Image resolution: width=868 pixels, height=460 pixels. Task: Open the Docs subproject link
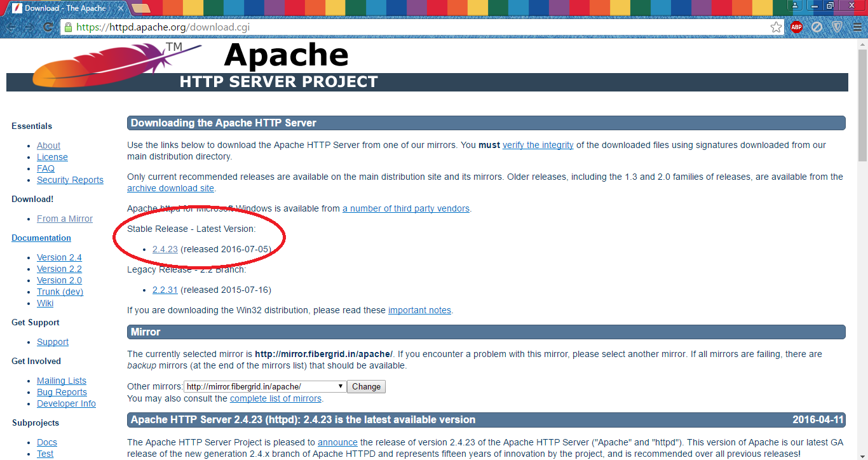[47, 442]
